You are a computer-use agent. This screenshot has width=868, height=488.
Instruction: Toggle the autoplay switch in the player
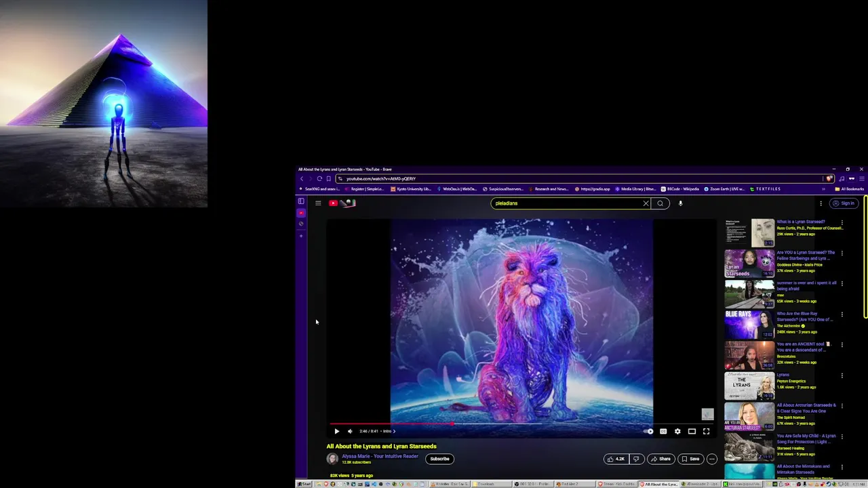649,431
